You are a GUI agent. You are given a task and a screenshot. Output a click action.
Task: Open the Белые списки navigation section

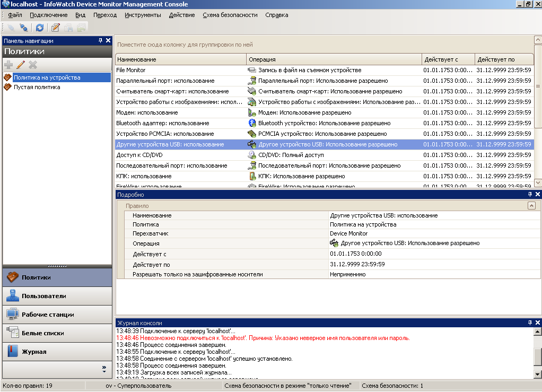pyautogui.click(x=42, y=333)
